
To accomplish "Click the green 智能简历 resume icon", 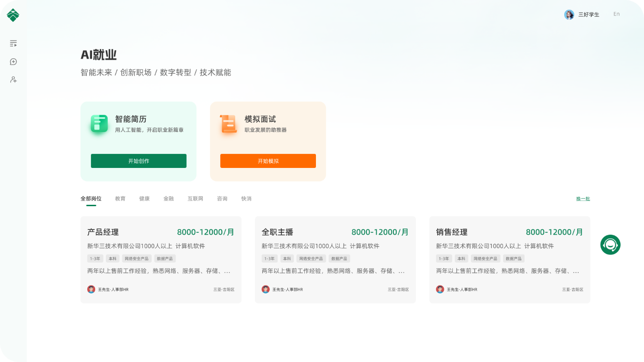I will click(99, 124).
